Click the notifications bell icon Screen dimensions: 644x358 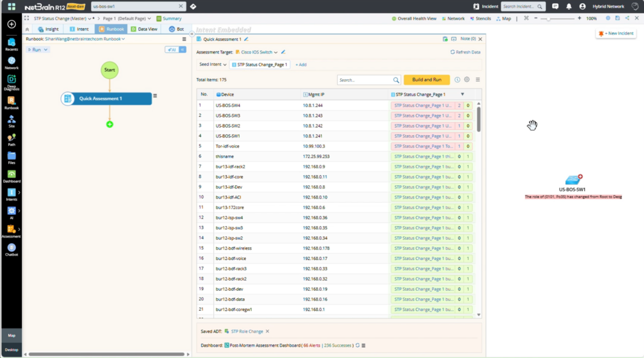coord(569,6)
